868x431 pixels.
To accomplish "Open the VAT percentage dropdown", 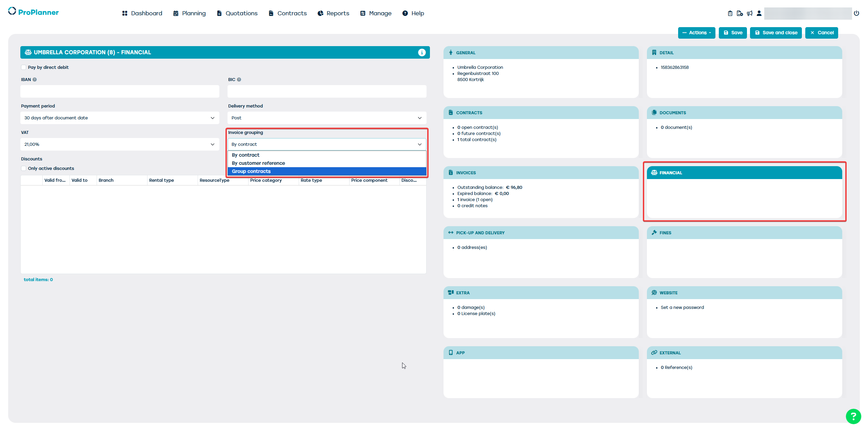I will pyautogui.click(x=120, y=144).
